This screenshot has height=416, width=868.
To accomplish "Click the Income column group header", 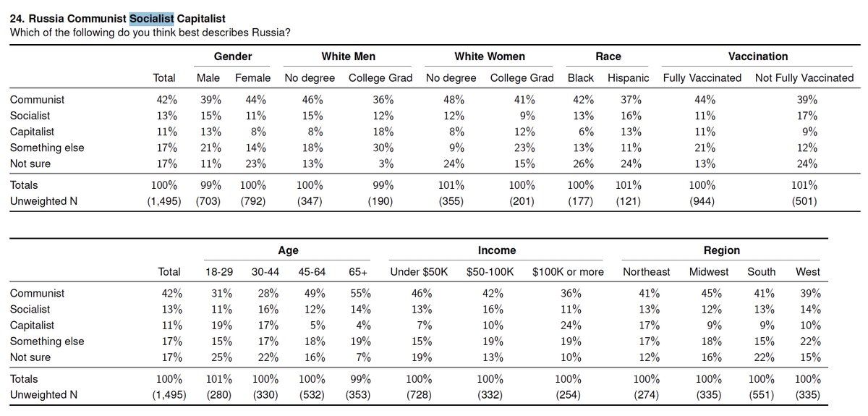I will coord(496,250).
